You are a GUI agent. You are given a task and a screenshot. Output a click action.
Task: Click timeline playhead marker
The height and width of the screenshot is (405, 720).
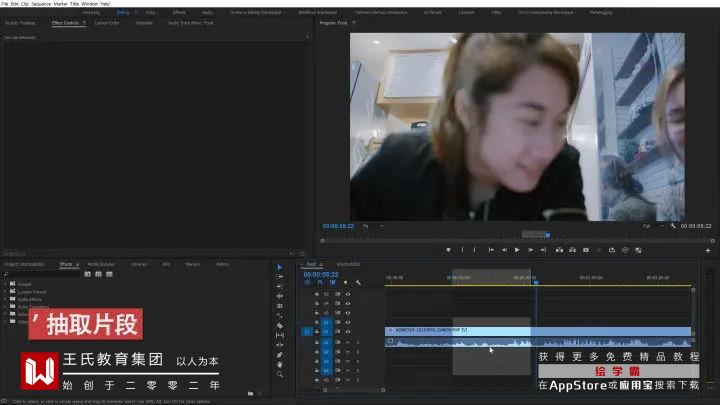click(x=536, y=281)
